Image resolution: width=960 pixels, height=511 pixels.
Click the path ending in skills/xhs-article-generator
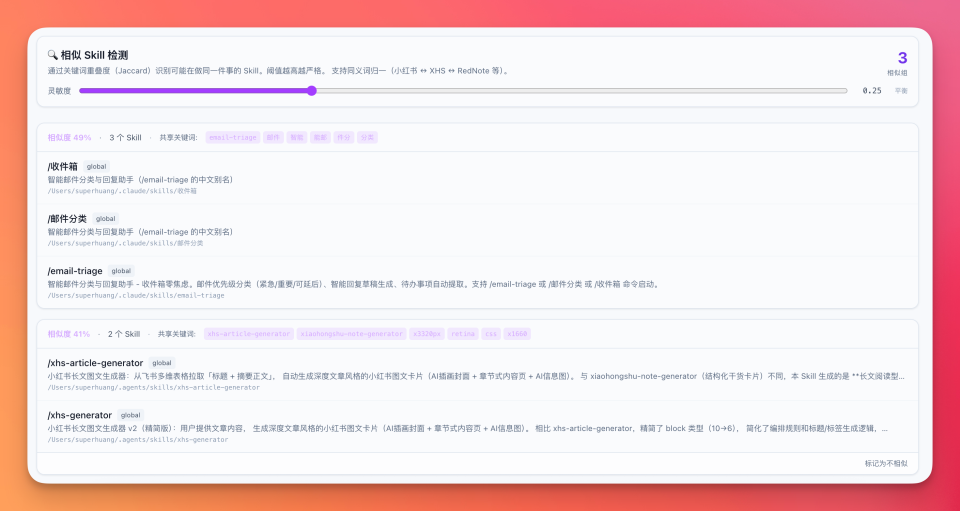pos(154,387)
